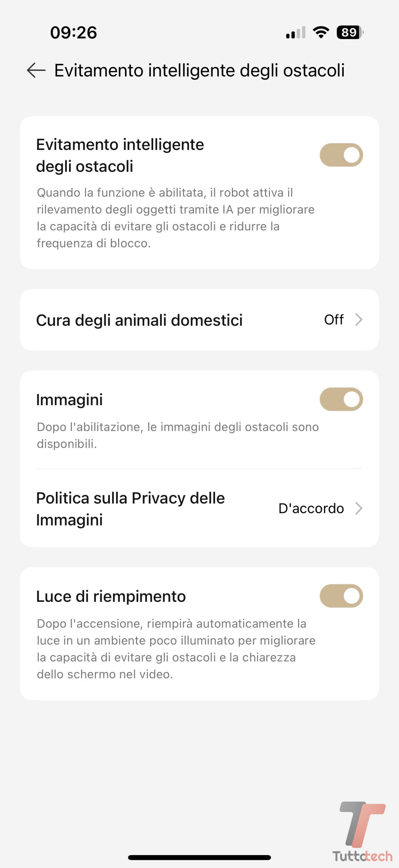
Task: Tap the Luce di riempimento label
Action: tap(111, 596)
